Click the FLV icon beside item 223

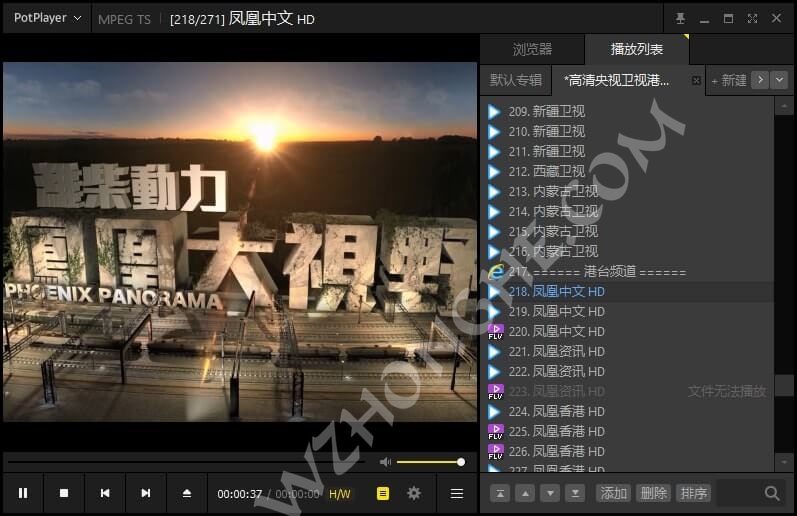click(496, 391)
